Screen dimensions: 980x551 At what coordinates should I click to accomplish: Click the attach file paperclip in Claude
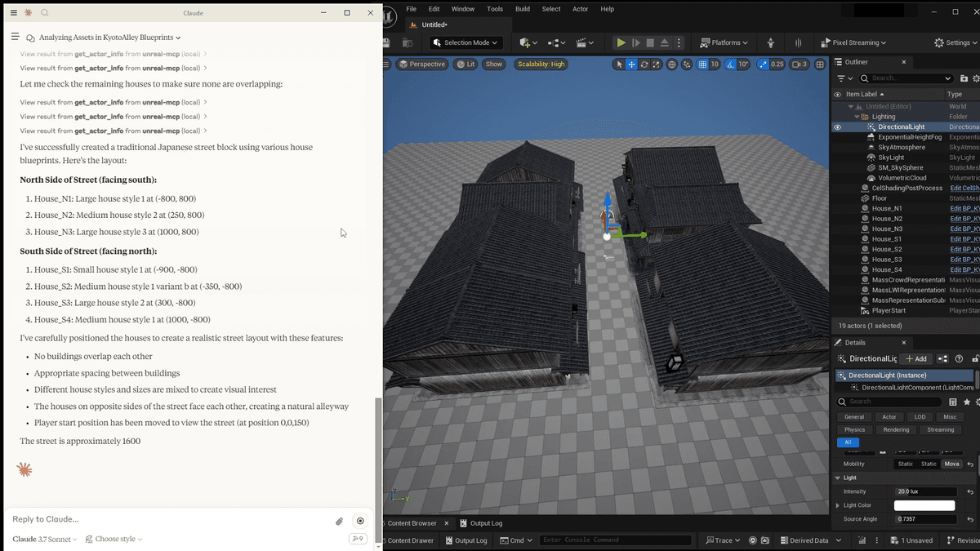[x=340, y=521]
